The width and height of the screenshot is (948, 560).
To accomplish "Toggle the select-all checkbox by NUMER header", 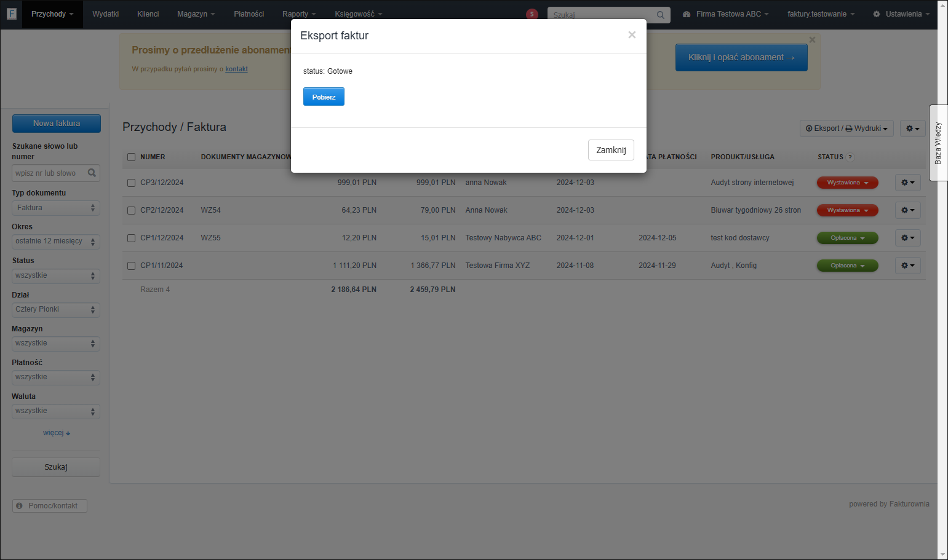I will click(x=131, y=157).
